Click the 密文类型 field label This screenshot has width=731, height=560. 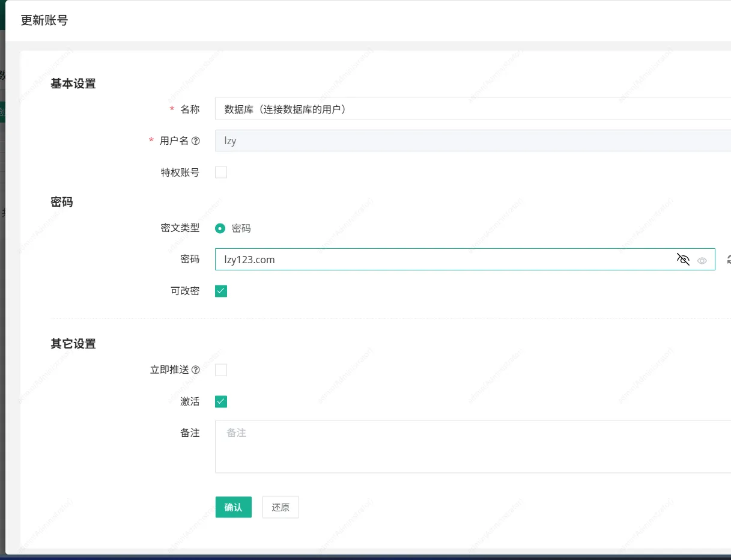tap(180, 228)
